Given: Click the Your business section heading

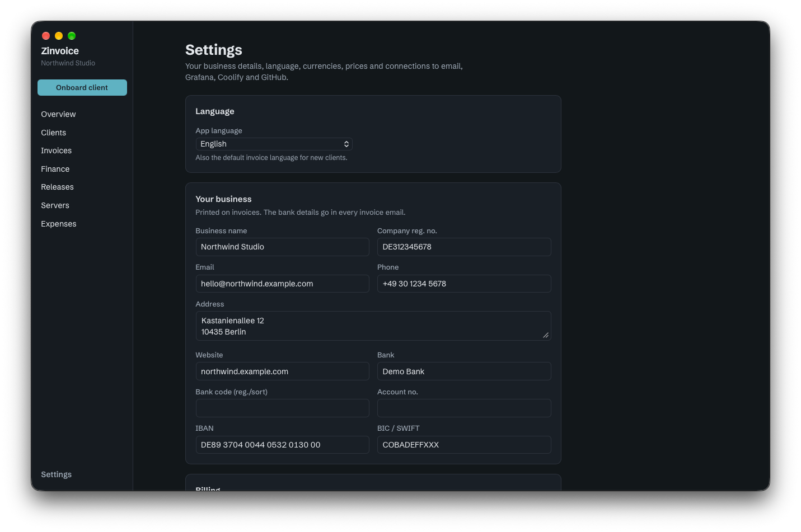Looking at the screenshot, I should (x=223, y=199).
